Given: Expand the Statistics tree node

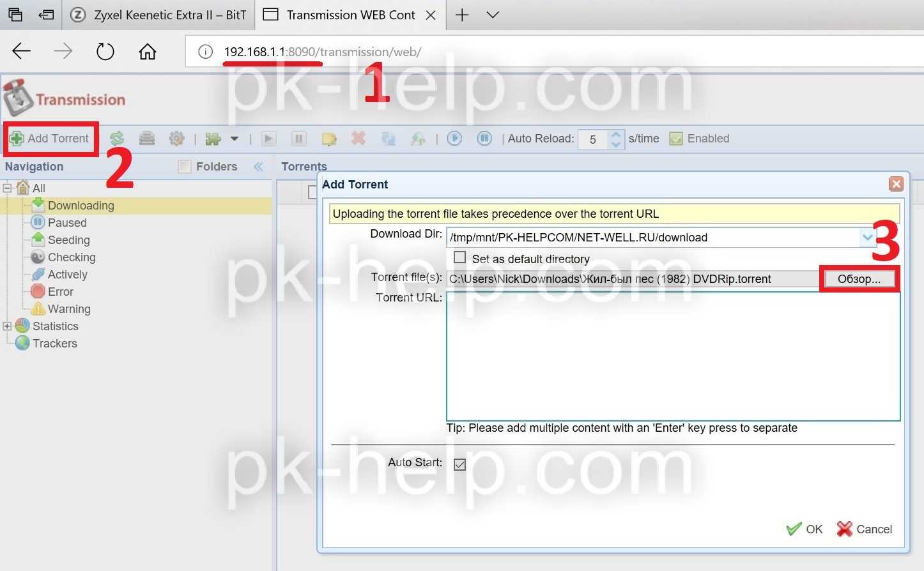Looking at the screenshot, I should pyautogui.click(x=8, y=326).
